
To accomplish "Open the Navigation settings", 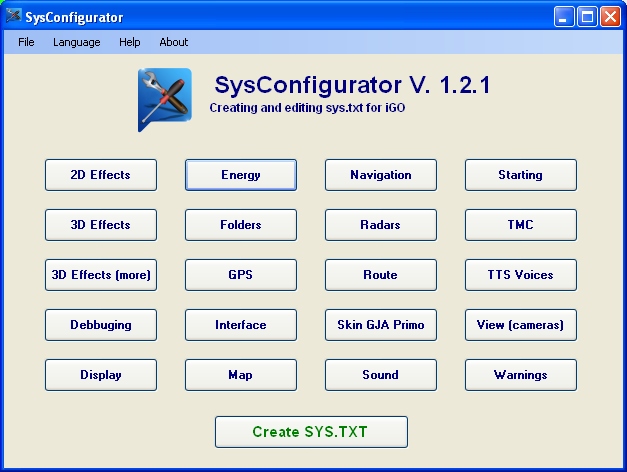I will (381, 175).
